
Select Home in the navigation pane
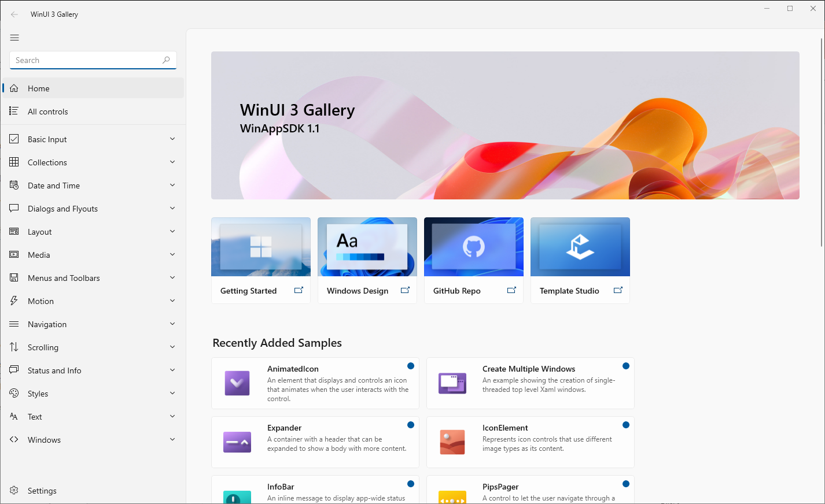[93, 88]
